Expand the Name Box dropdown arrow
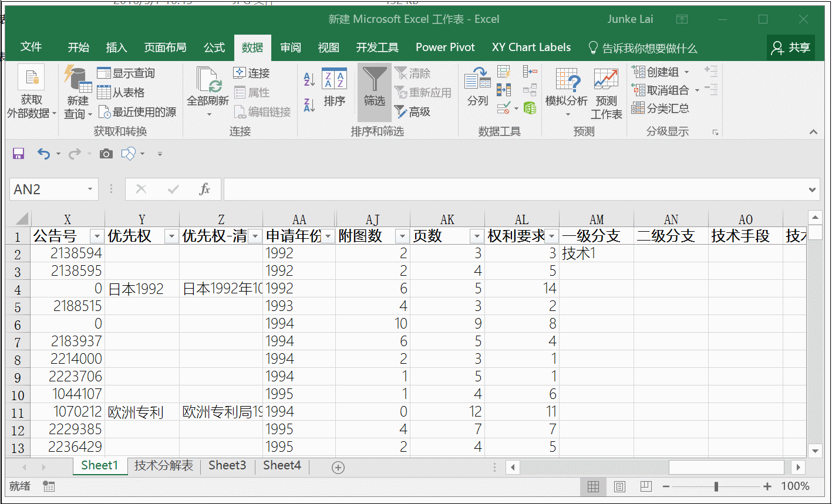The width and height of the screenshot is (832, 504). [x=90, y=190]
